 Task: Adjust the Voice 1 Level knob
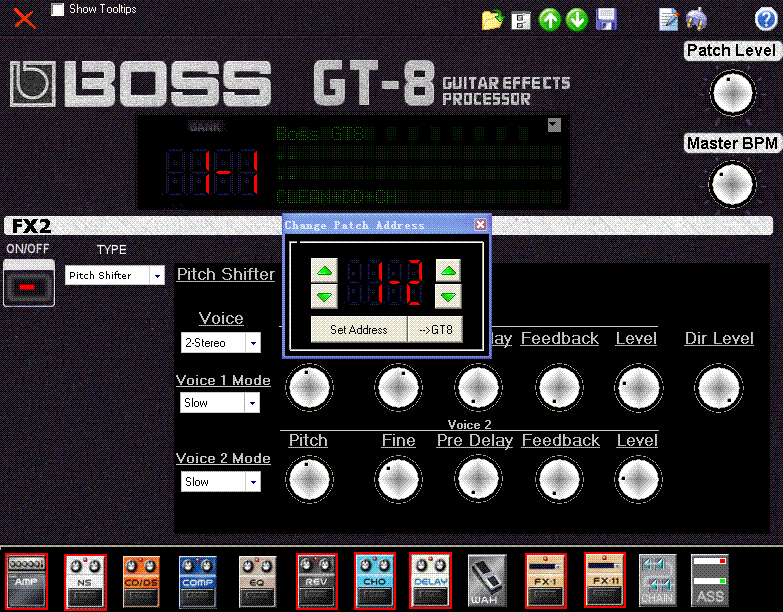click(638, 387)
